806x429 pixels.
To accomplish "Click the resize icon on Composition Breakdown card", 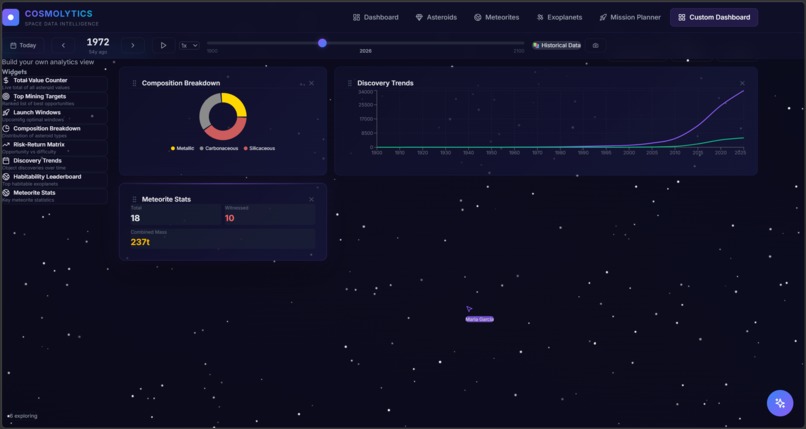I will (x=302, y=84).
